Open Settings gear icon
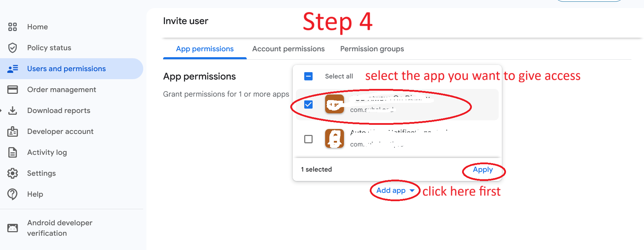The height and width of the screenshot is (250, 644). click(13, 173)
